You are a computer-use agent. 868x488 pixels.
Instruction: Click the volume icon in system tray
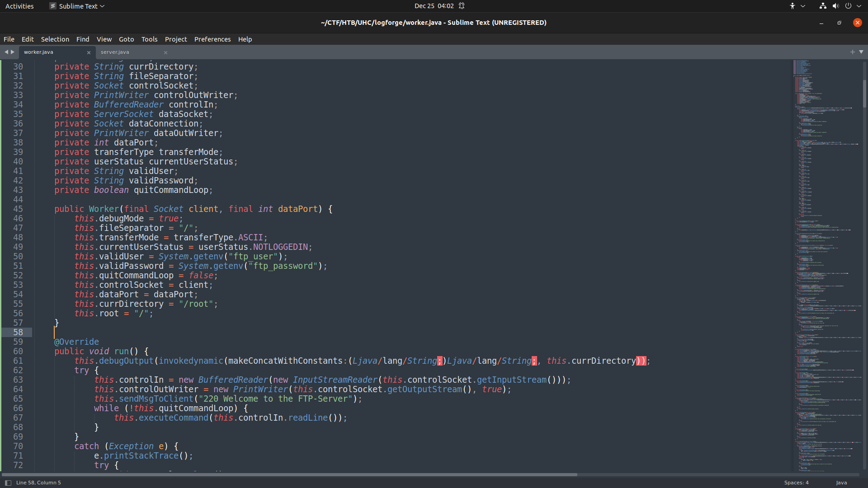click(835, 6)
